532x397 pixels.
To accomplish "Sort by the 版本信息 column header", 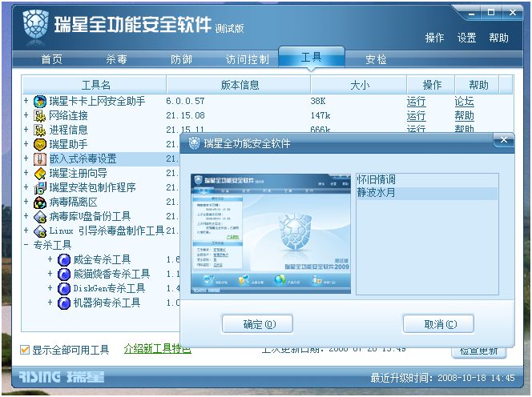I will tap(240, 85).
